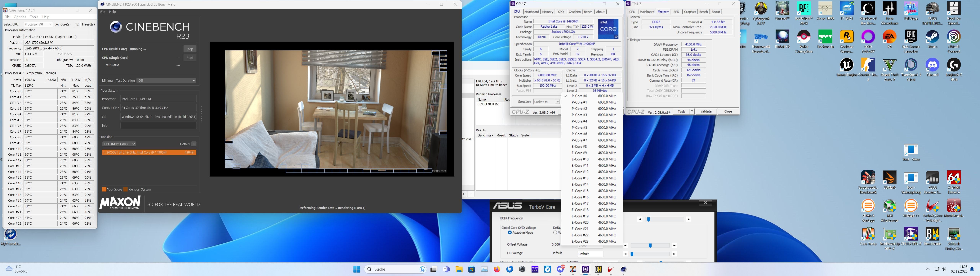Open the Ubisoft Connect desktop icon
The image size is (980, 276).
[954, 42]
